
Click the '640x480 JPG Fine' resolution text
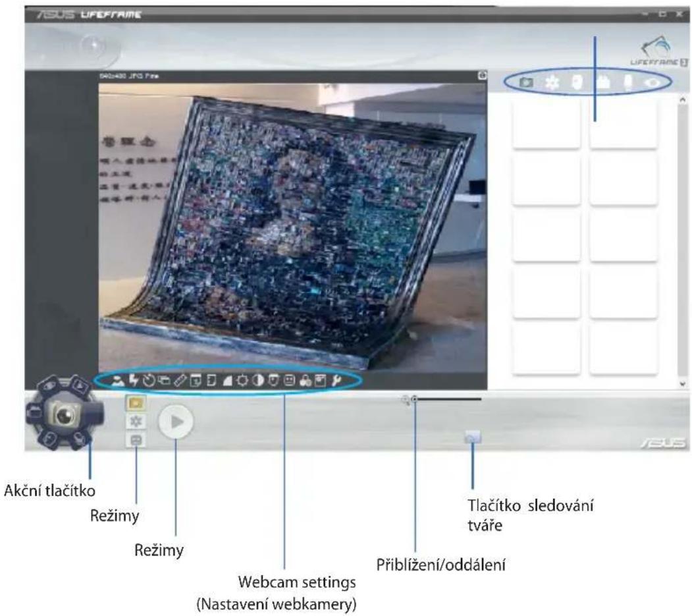tap(129, 76)
